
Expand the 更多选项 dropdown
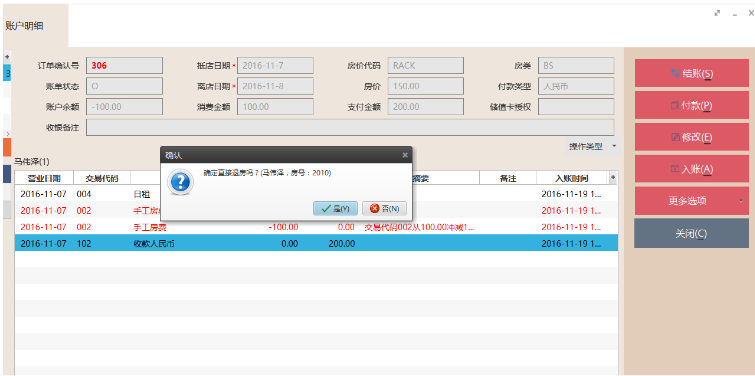691,201
